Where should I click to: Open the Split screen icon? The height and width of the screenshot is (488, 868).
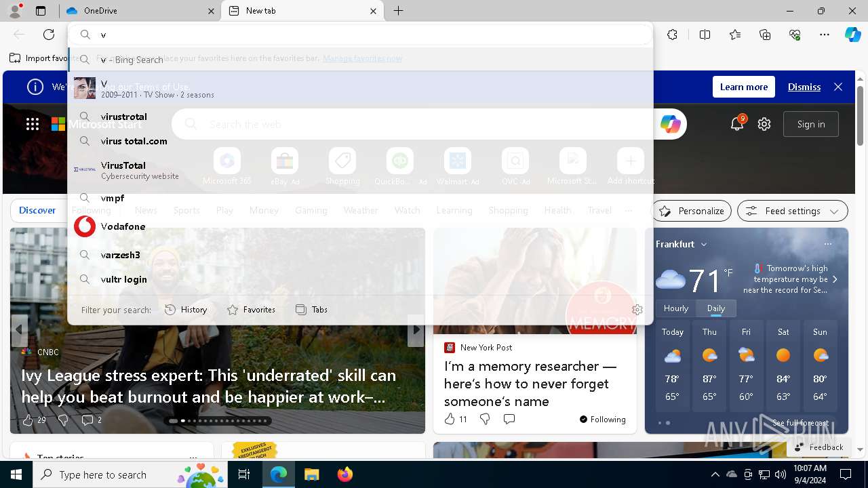pos(705,35)
